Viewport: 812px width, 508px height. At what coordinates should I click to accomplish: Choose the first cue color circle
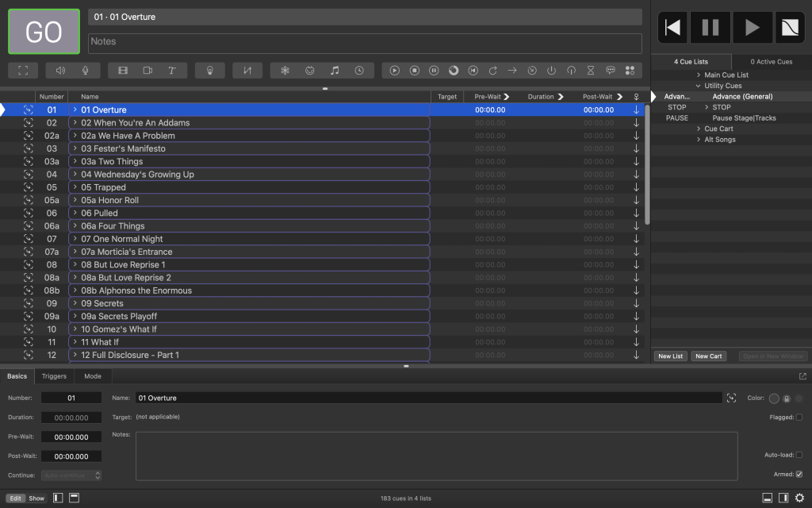pos(774,398)
